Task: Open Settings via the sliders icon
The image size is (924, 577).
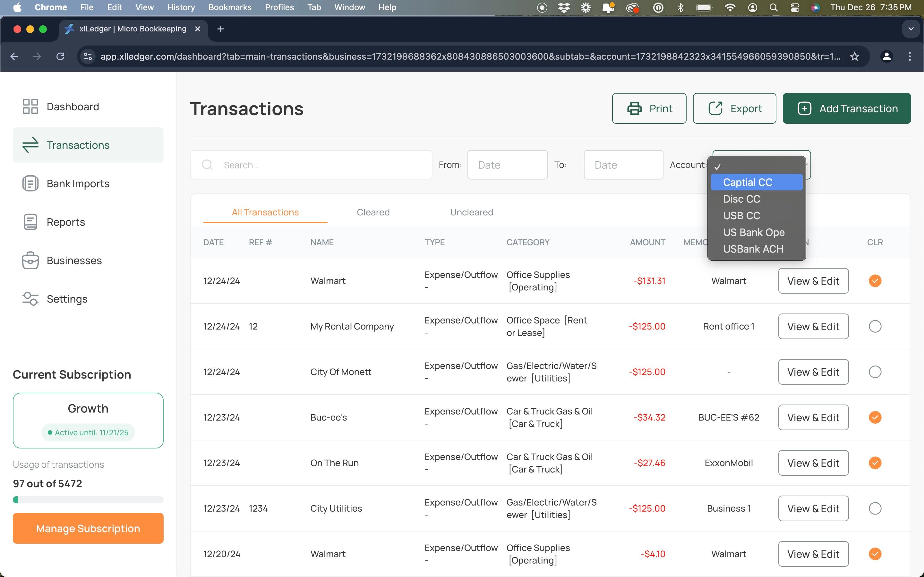Action: click(30, 299)
